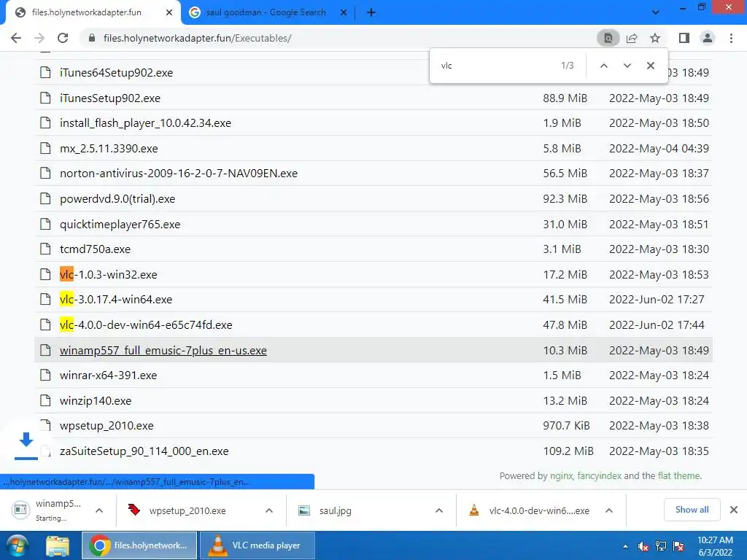Expand options for wpsetup_2010.exe download
The image size is (747, 560).
(269, 510)
